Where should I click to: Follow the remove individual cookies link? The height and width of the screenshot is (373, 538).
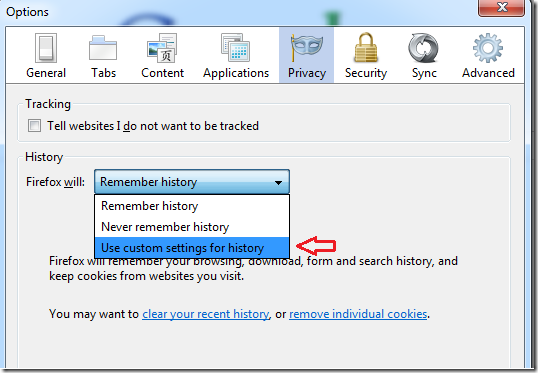point(358,314)
